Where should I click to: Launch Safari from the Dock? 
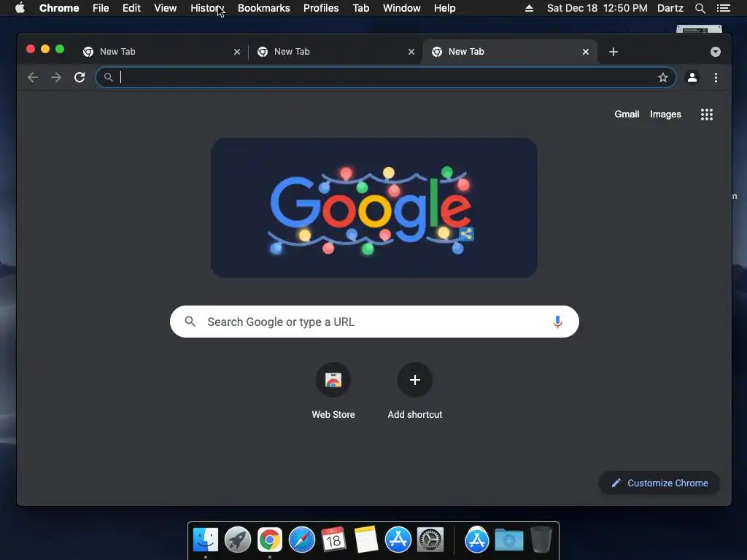pyautogui.click(x=301, y=540)
